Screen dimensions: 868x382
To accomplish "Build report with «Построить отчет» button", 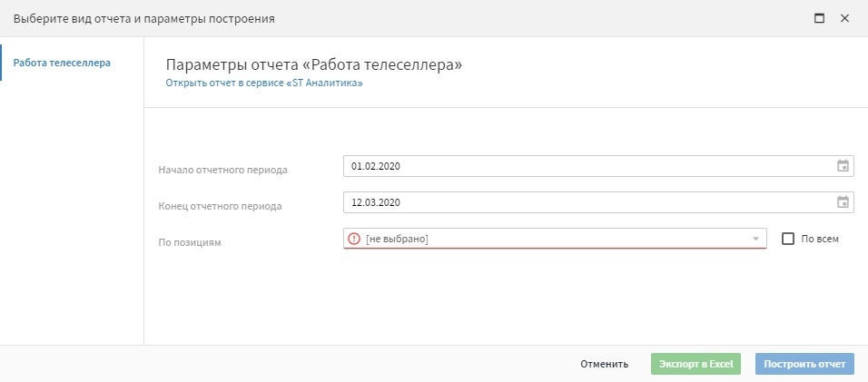I will click(804, 364).
